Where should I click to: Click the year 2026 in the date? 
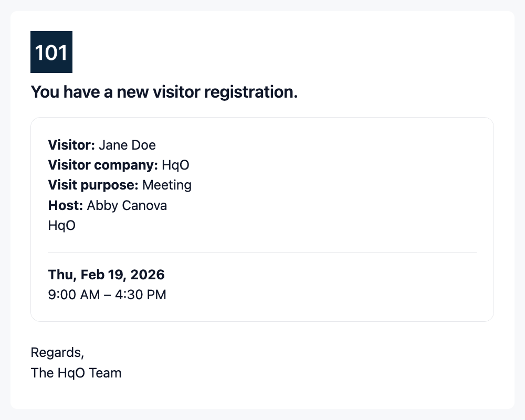tap(148, 275)
